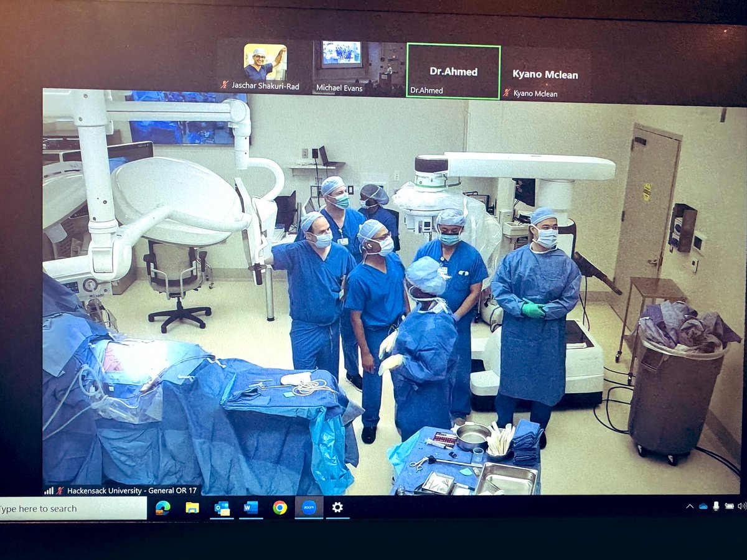Open Google Chrome
The image size is (747, 560).
(279, 508)
